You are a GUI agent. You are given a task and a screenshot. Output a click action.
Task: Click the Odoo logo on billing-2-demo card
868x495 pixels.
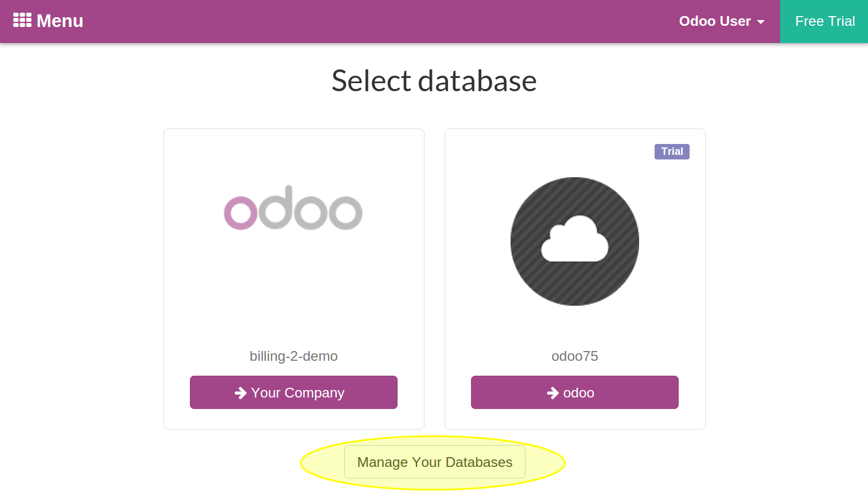coord(293,208)
